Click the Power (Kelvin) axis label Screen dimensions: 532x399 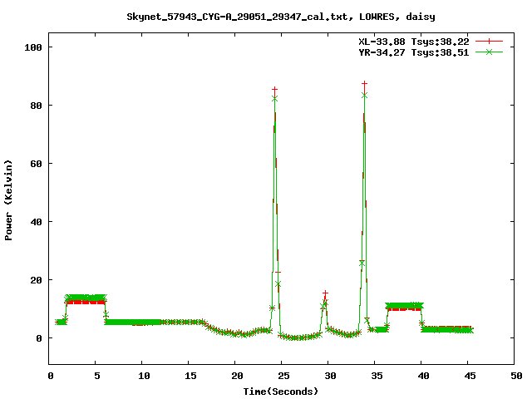pyautogui.click(x=8, y=200)
